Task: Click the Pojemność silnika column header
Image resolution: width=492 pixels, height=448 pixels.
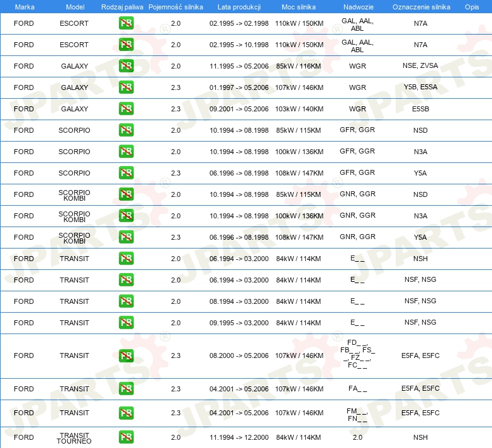Action: coord(176,7)
